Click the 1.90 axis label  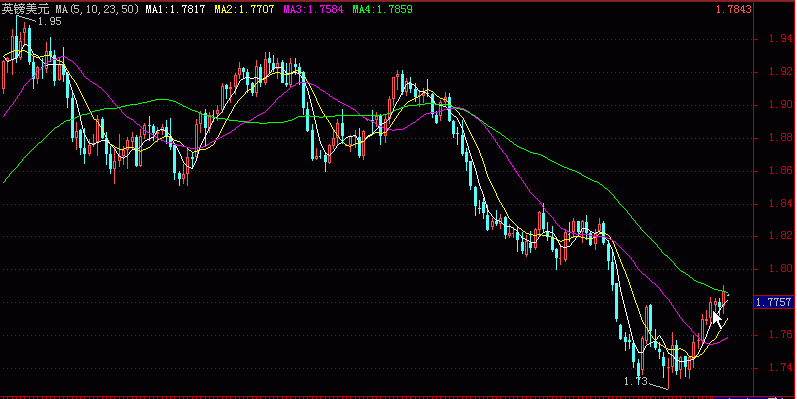(x=780, y=105)
